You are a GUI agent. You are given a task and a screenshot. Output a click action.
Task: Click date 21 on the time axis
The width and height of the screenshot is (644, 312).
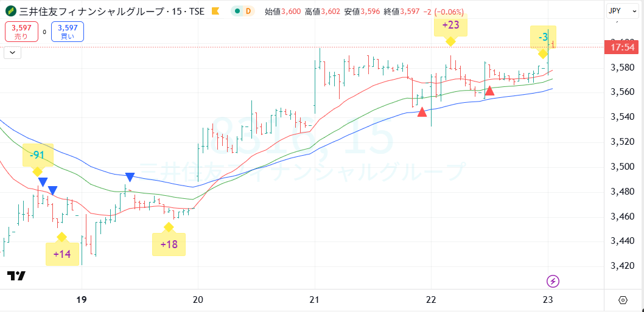(x=314, y=300)
